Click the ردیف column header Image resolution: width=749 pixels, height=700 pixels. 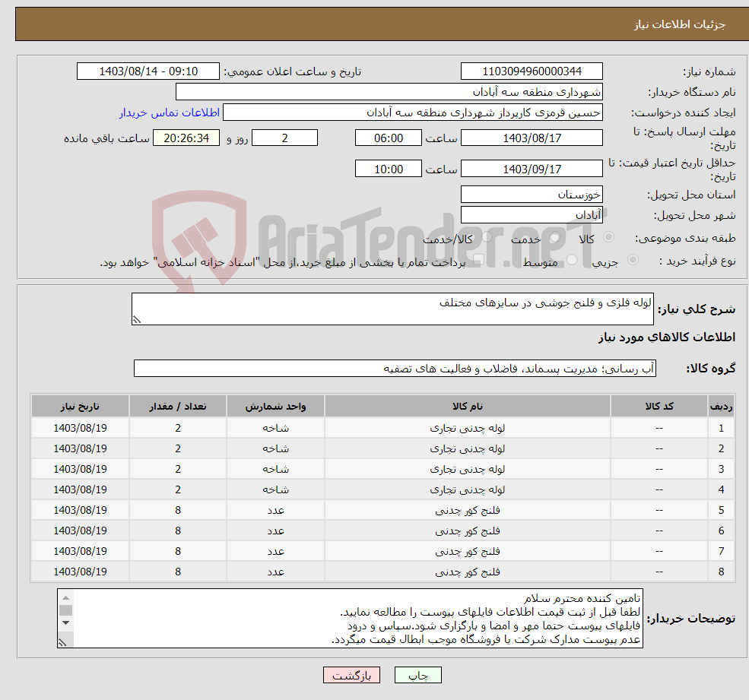point(721,406)
